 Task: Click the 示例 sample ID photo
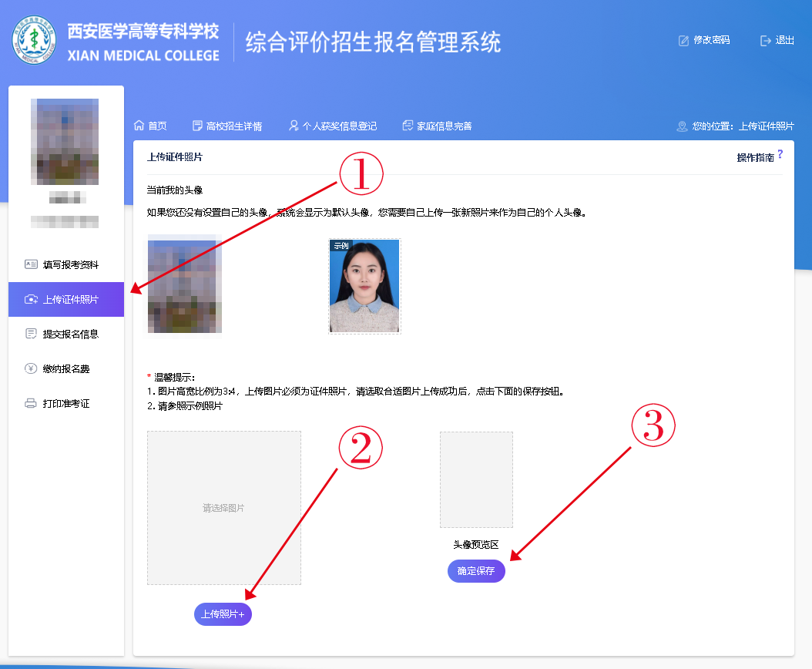[x=364, y=286]
